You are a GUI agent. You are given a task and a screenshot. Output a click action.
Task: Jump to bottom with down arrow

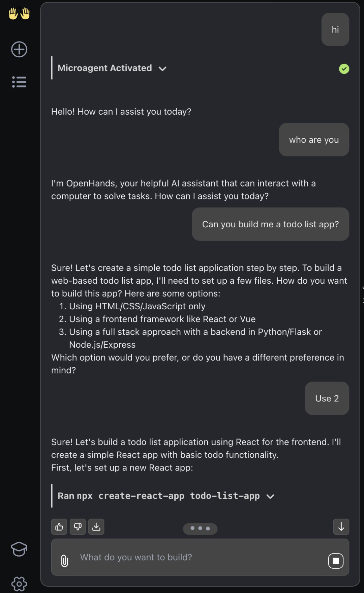click(x=341, y=527)
